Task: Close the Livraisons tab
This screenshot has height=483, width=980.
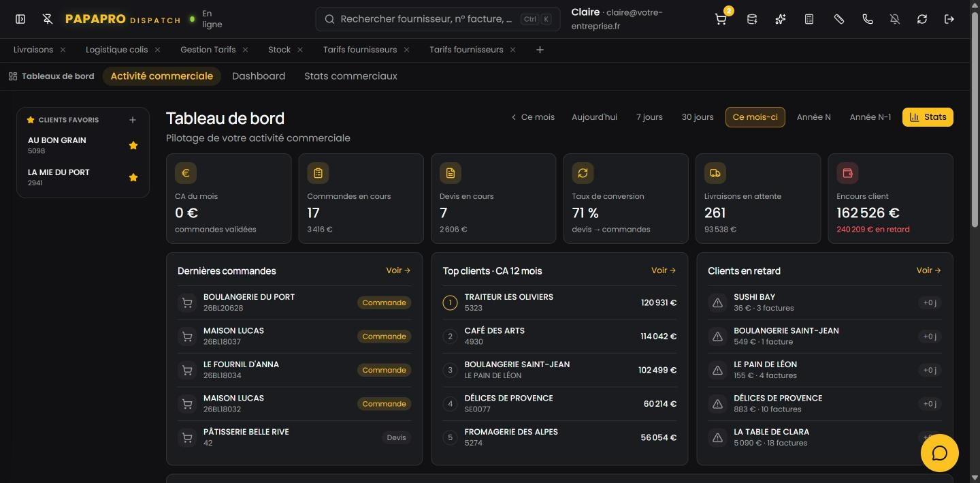Action: [63, 50]
